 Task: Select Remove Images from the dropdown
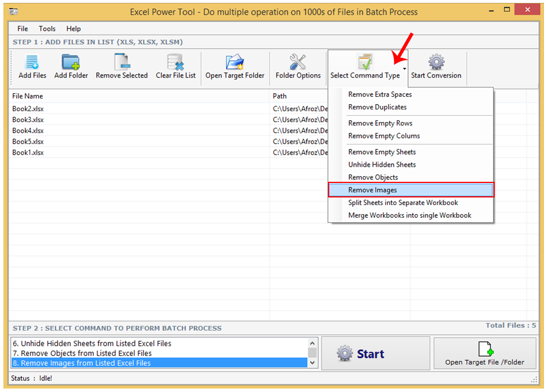coord(411,190)
